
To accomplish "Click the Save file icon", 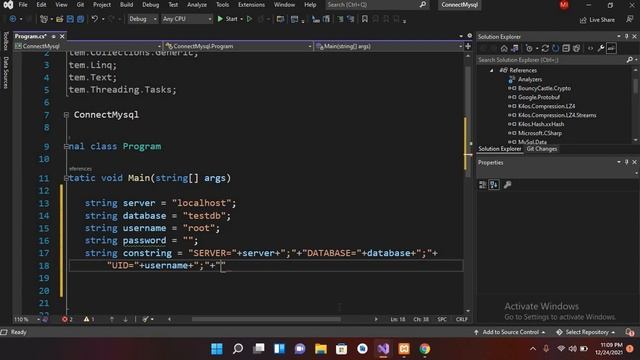I will (x=70, y=19).
